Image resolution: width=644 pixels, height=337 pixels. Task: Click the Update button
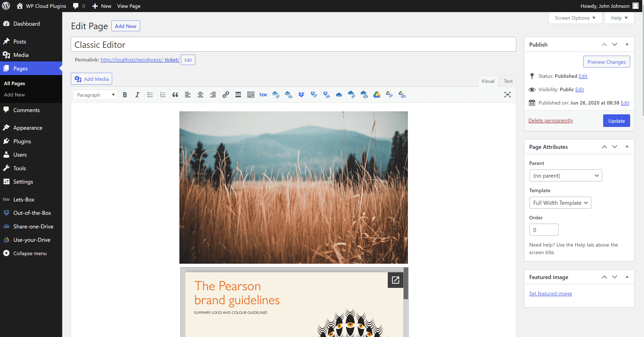click(616, 121)
